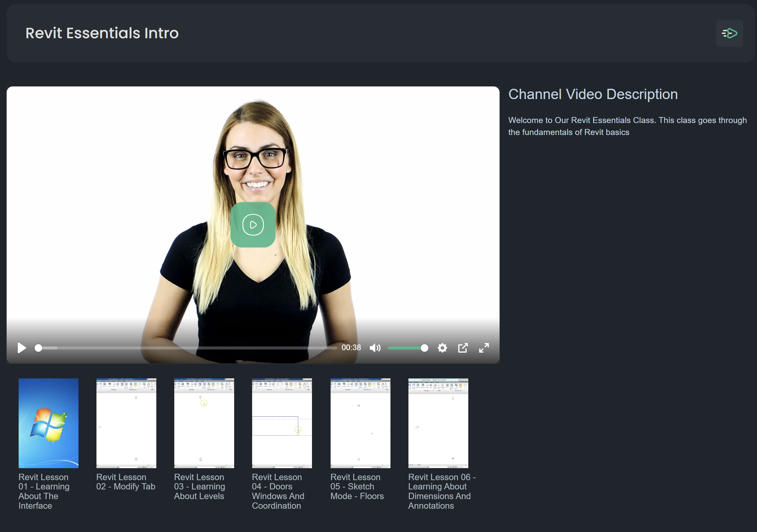Click the large green play button overlay
This screenshot has height=532, width=757.
(253, 225)
